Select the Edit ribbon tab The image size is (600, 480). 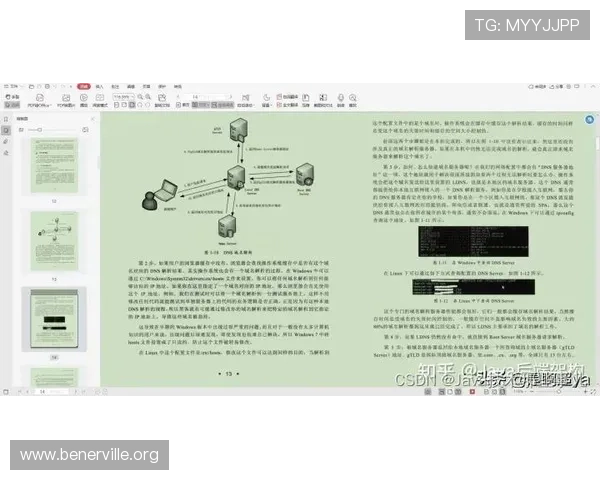click(x=131, y=87)
